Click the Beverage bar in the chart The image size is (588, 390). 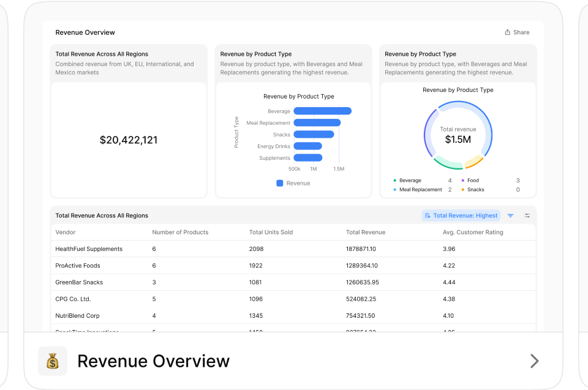pyautogui.click(x=323, y=111)
